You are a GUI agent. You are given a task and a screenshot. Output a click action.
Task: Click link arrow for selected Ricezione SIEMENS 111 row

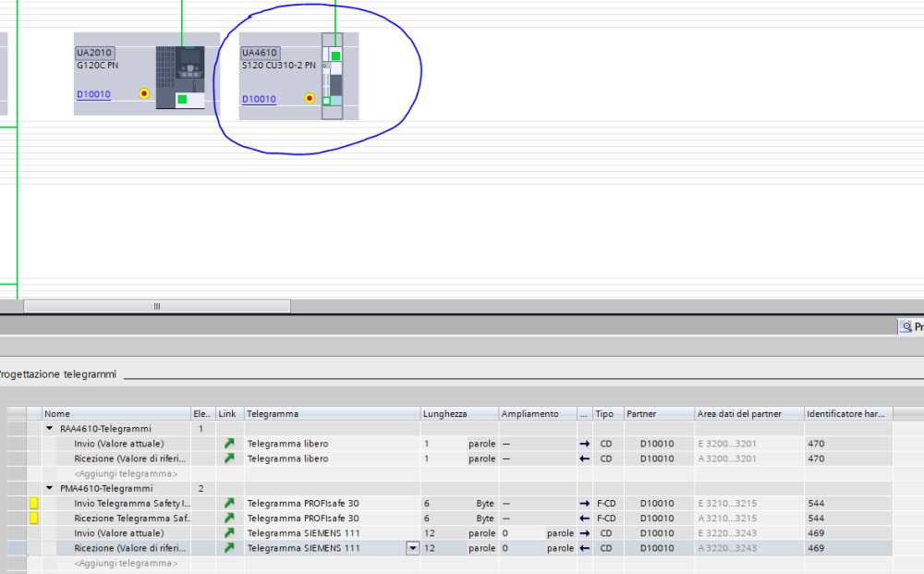[x=229, y=547]
